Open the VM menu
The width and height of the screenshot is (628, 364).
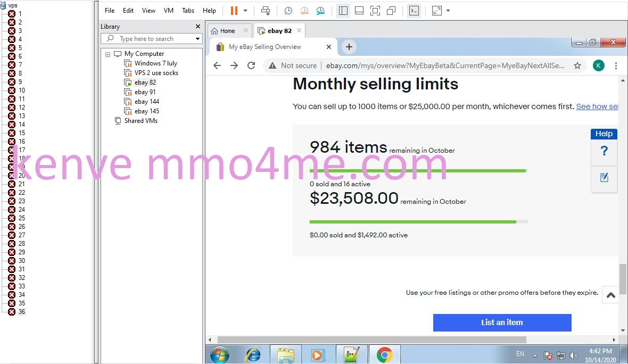[169, 11]
